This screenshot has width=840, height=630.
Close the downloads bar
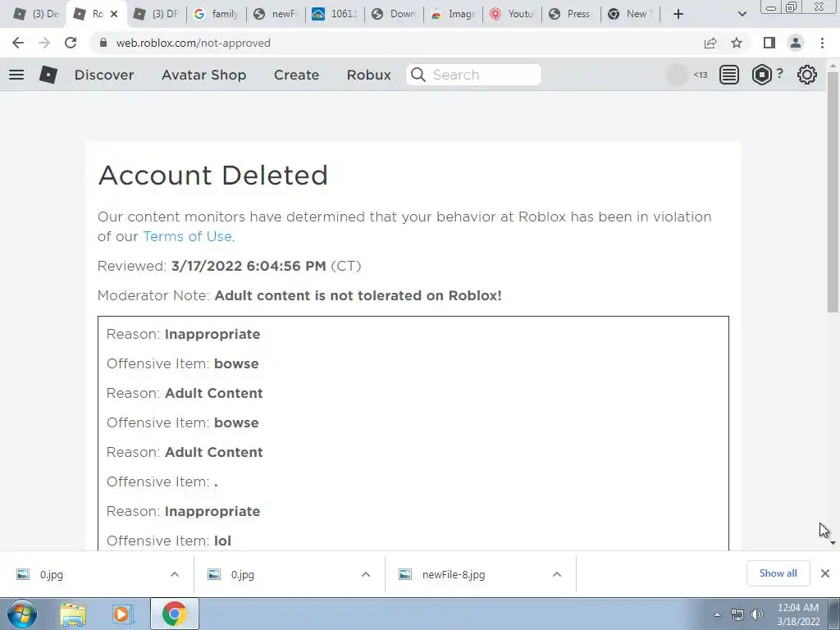point(825,573)
